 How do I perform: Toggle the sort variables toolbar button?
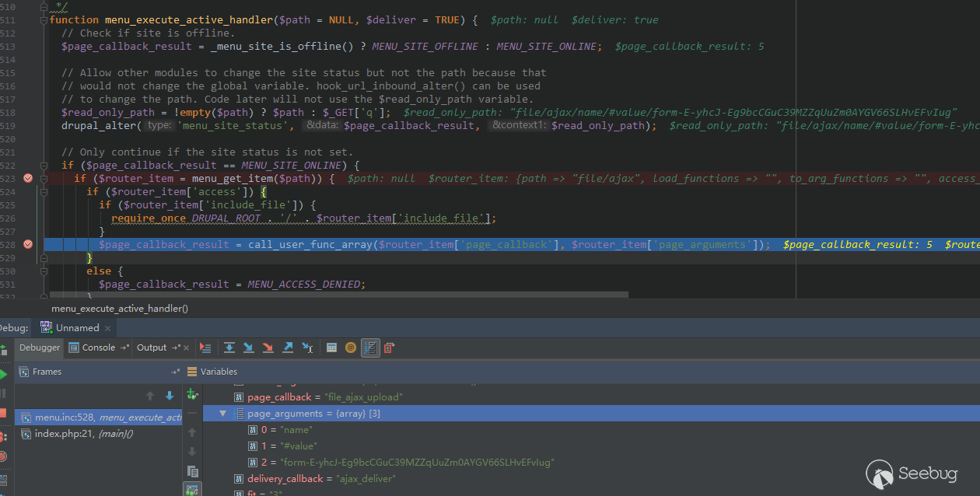[370, 348]
